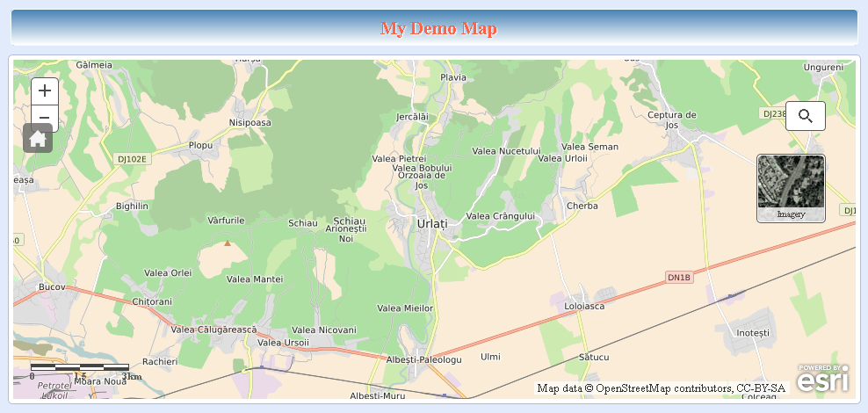Click the Rachieri village label
868x413 pixels.
[x=160, y=361]
